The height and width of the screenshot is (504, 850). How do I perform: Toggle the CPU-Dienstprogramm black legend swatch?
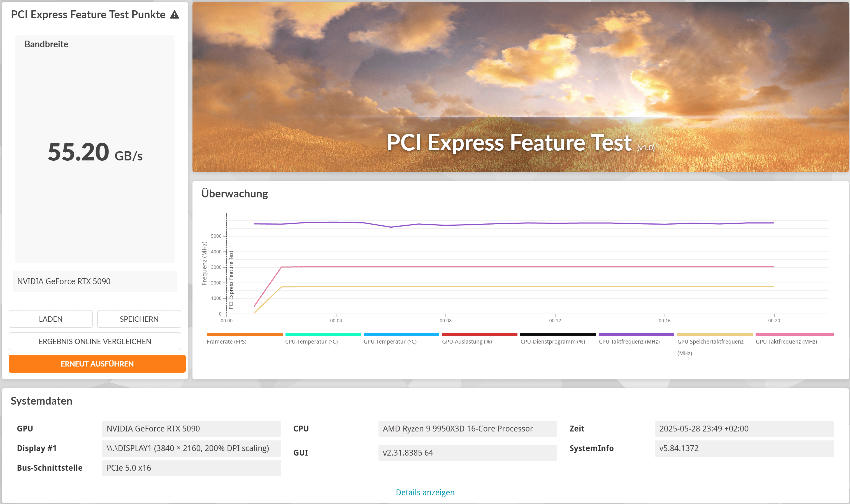tap(558, 335)
